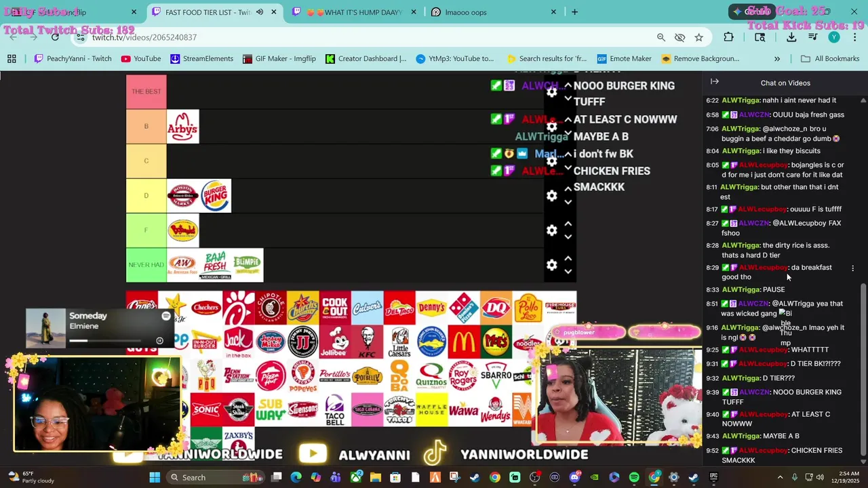
Task: Select the Bojangles logo in F tier
Action: point(182,230)
